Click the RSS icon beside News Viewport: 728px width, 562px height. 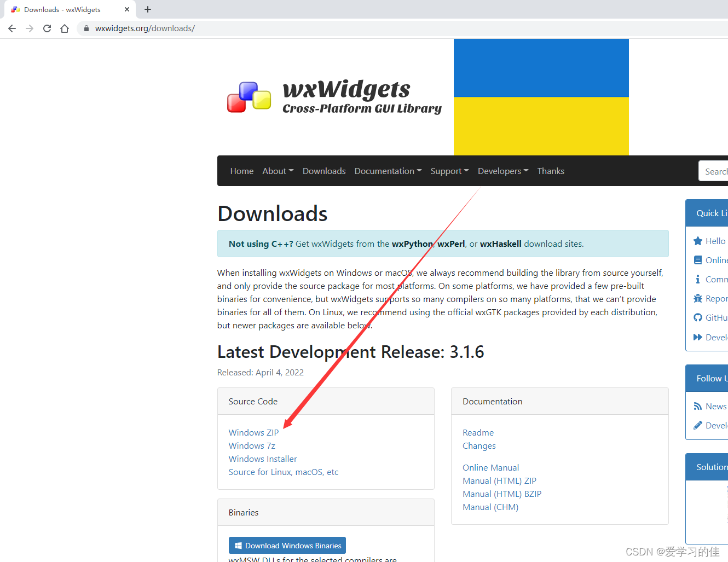click(x=698, y=406)
